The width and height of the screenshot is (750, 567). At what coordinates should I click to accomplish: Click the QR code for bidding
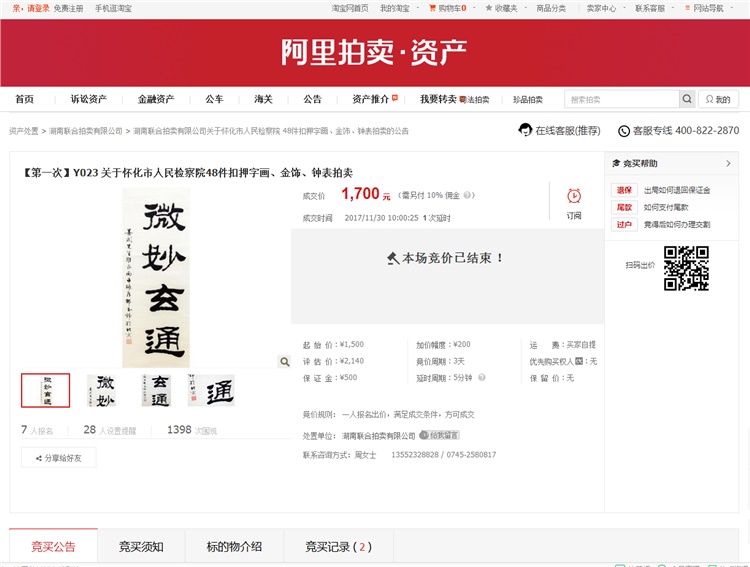pyautogui.click(x=686, y=268)
